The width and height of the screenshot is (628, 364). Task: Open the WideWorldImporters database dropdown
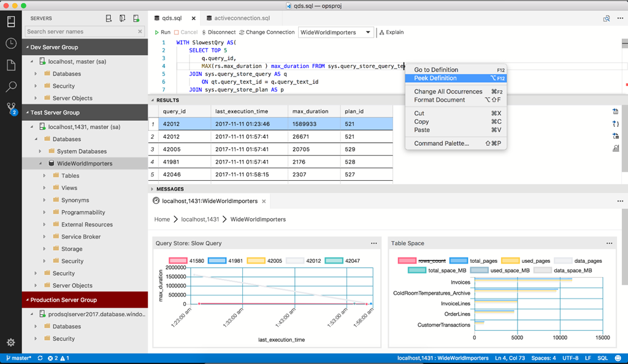pos(335,32)
